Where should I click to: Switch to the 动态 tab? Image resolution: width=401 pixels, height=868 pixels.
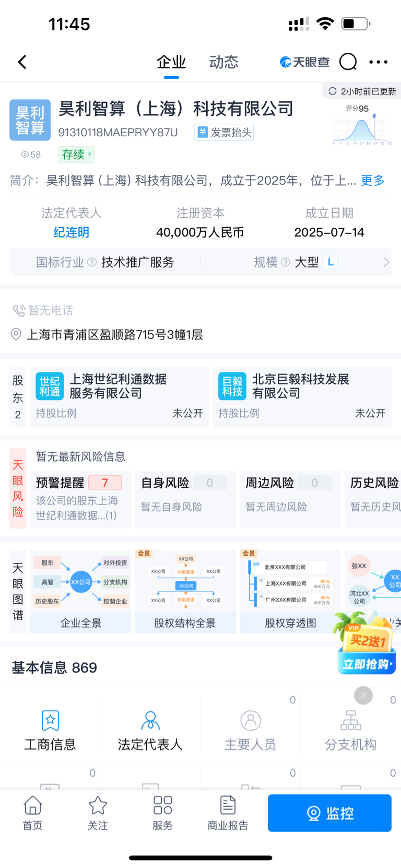click(223, 62)
